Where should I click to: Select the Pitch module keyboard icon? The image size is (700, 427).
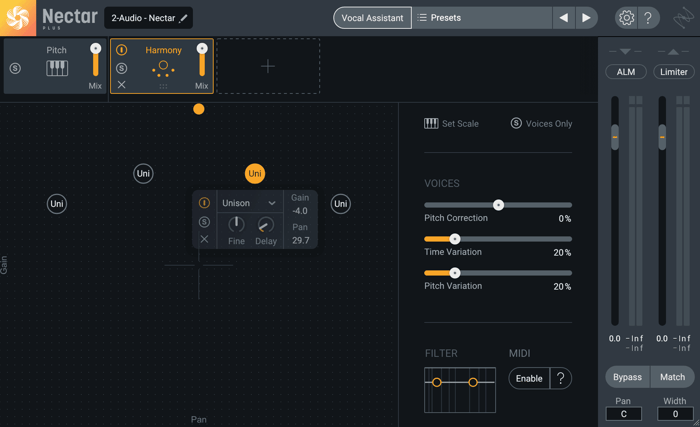[57, 68]
